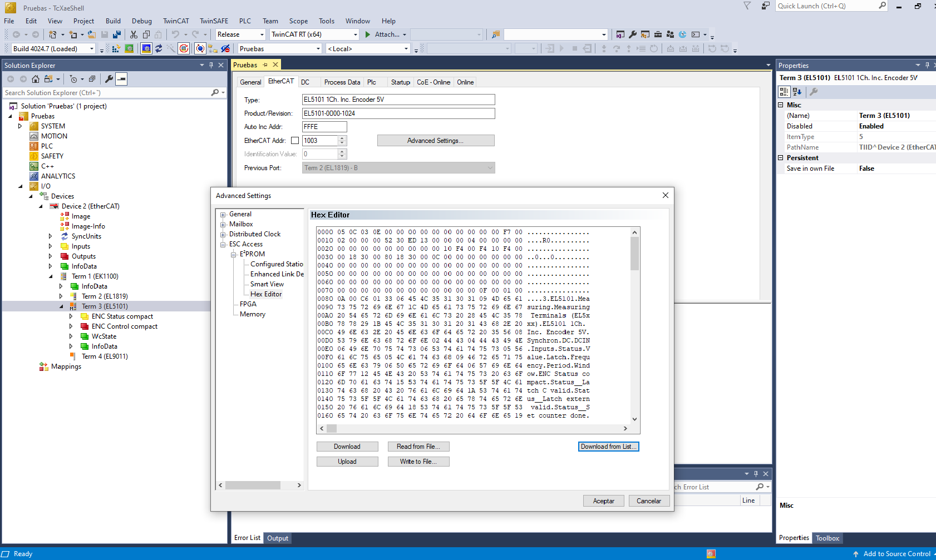The width and height of the screenshot is (936, 560).
Task: Click Read from File... button
Action: tap(418, 447)
